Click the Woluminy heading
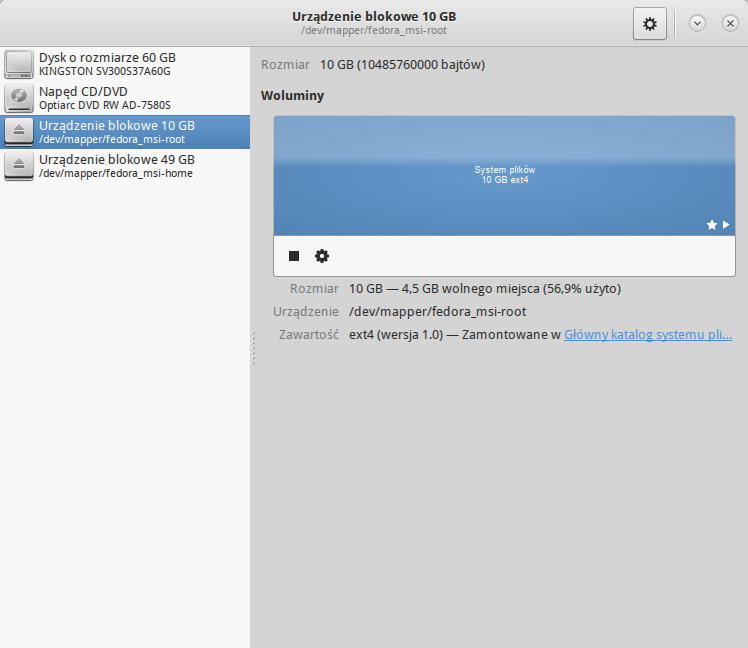The height and width of the screenshot is (648, 748). click(292, 95)
